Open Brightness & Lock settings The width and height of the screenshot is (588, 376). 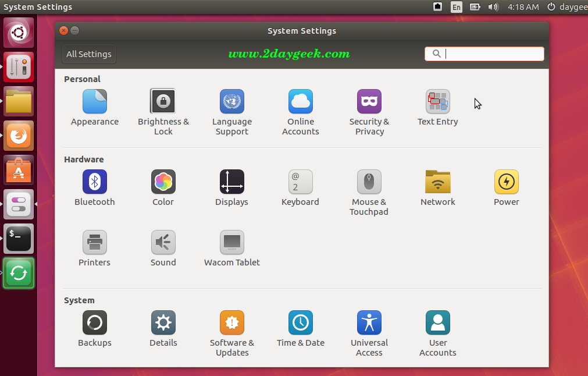click(x=163, y=102)
